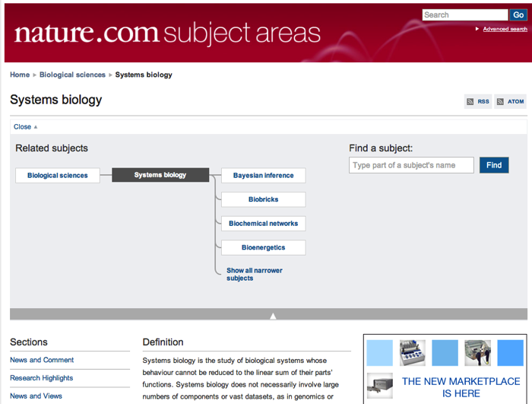532x404 pixels.
Task: Open the News and Comment section
Action: tap(42, 360)
